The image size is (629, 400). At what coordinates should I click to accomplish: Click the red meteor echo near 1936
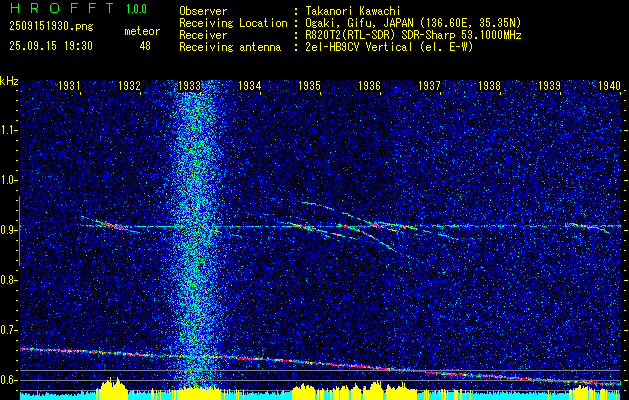click(375, 224)
